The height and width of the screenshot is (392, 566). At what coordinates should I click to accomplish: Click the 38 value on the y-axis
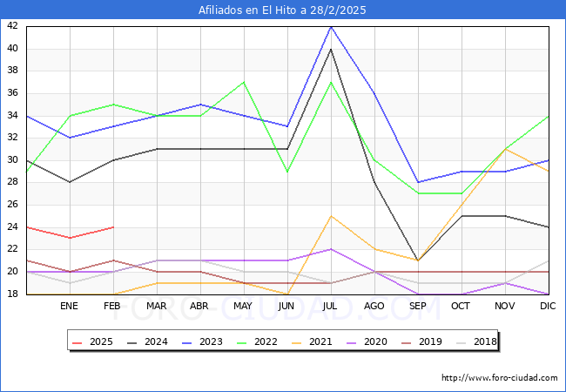click(13, 71)
